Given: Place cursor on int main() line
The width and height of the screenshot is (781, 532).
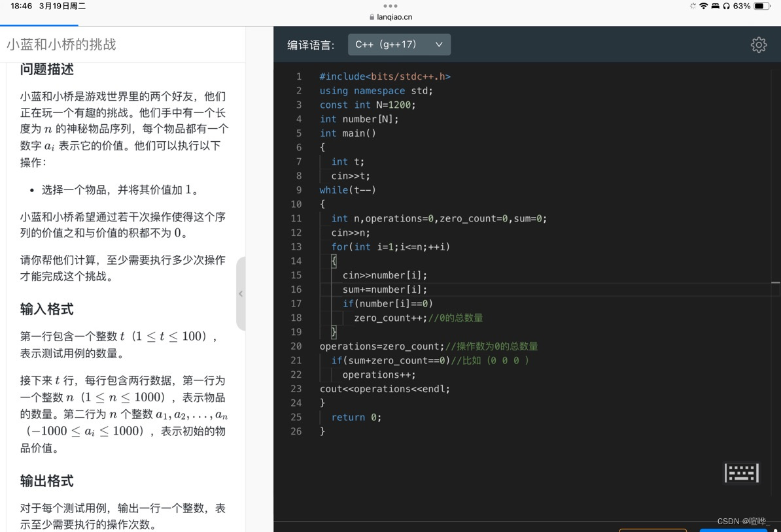Looking at the screenshot, I should 348,133.
